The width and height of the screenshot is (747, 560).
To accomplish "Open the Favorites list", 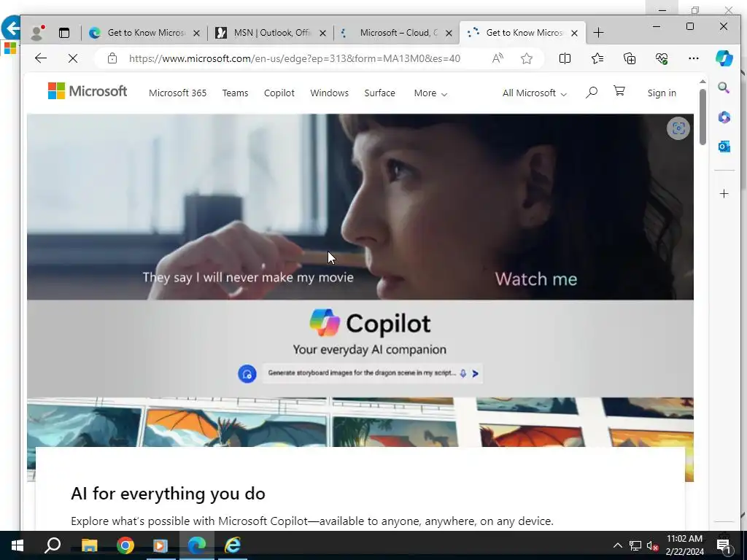I will (x=597, y=58).
